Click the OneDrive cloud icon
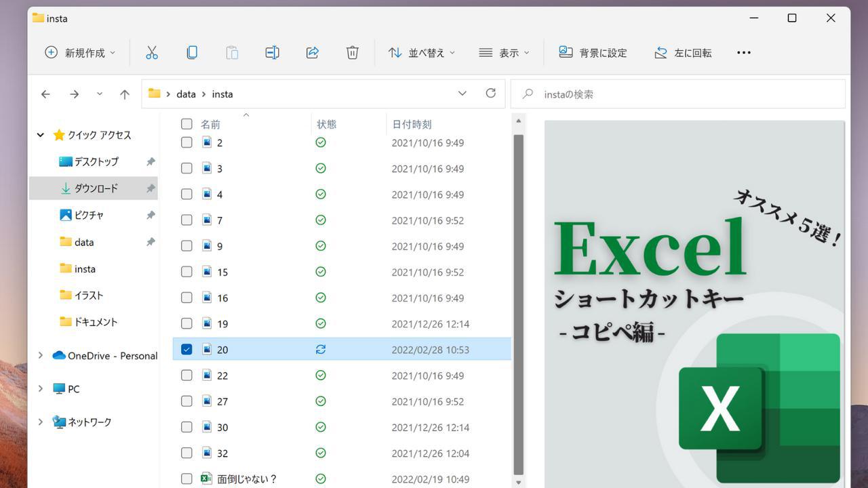The height and width of the screenshot is (488, 868). click(x=59, y=355)
